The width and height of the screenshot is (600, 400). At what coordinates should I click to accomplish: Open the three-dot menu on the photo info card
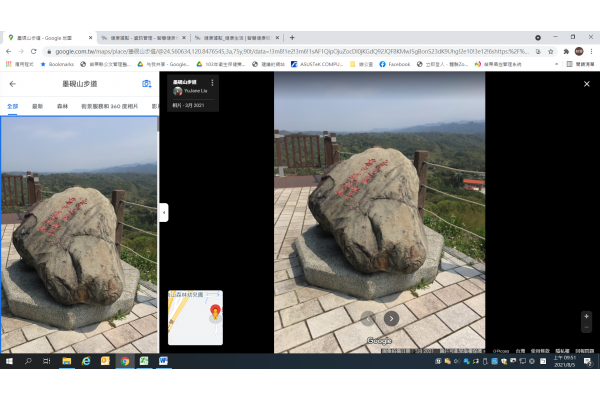click(x=212, y=82)
